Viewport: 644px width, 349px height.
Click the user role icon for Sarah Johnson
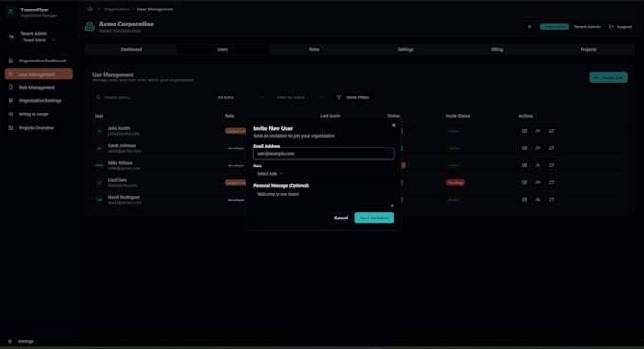(x=538, y=148)
